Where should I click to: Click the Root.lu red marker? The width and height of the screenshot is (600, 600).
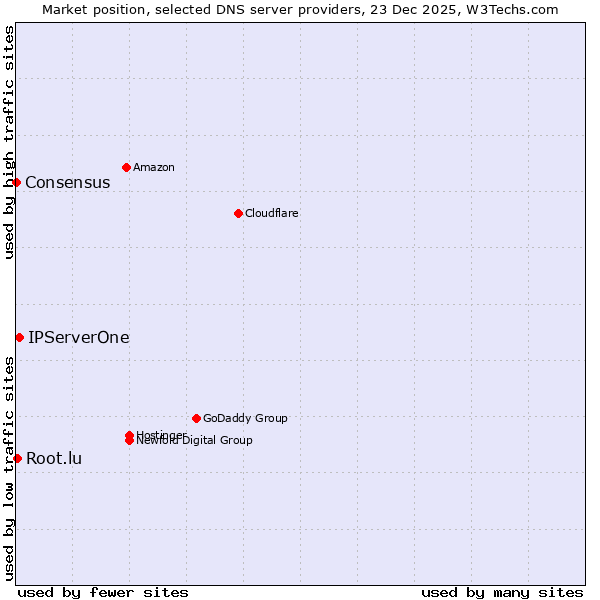coord(17,458)
